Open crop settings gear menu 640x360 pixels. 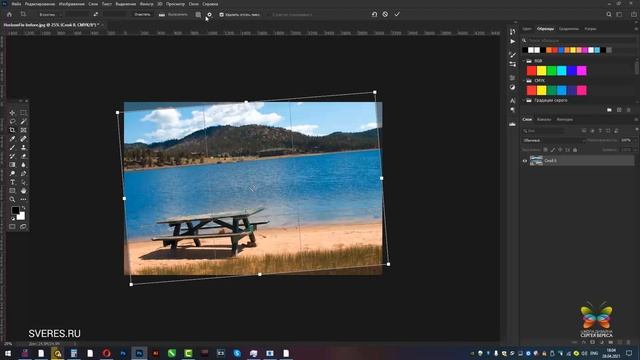tap(209, 14)
